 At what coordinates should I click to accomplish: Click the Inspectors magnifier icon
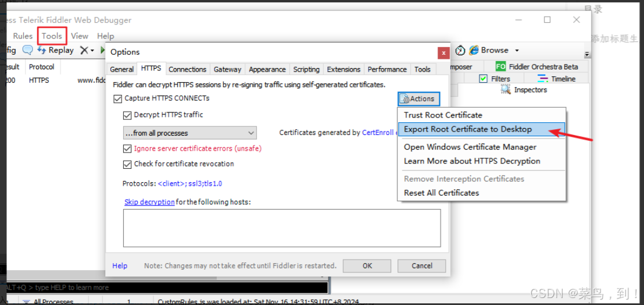505,89
